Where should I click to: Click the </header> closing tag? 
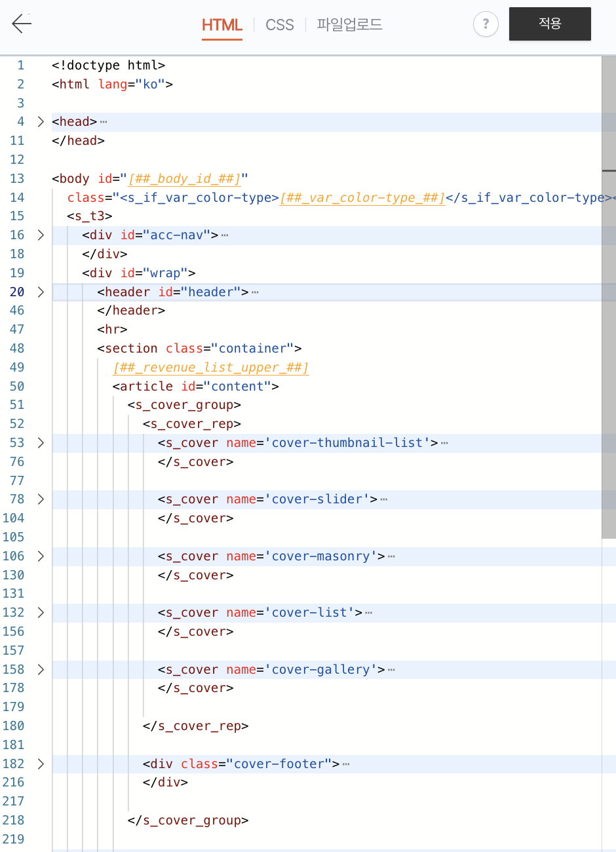[x=131, y=311]
